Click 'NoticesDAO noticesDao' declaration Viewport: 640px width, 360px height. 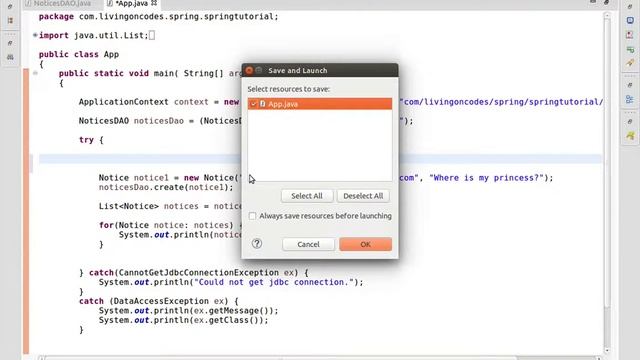click(x=131, y=121)
